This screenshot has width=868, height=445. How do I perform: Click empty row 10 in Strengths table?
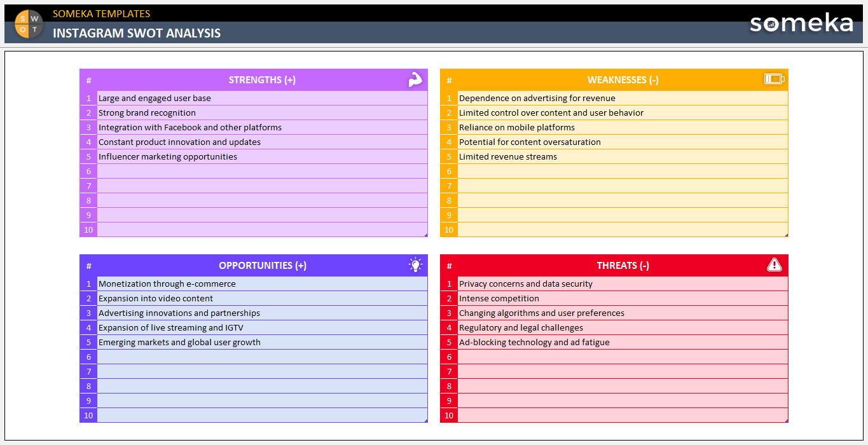(x=262, y=230)
